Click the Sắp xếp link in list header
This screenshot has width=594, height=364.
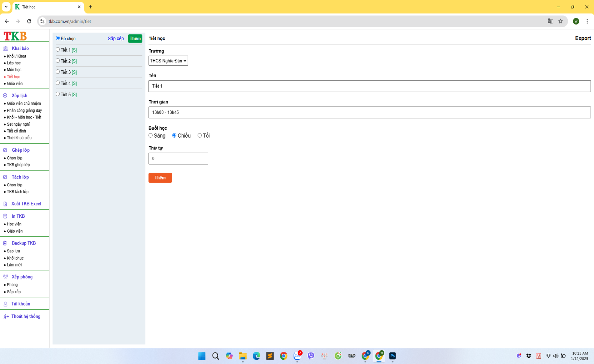[116, 38]
